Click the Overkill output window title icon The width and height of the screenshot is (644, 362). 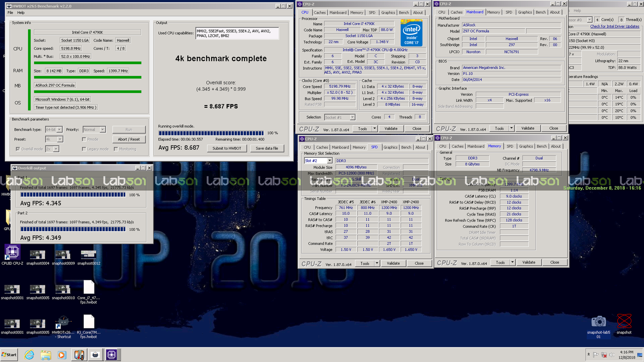14,168
